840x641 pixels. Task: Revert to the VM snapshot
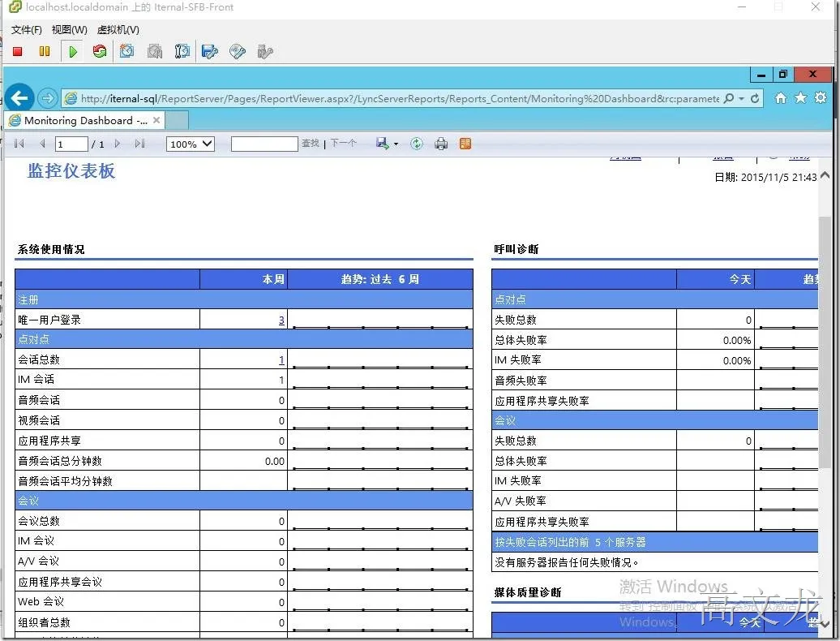(x=155, y=51)
